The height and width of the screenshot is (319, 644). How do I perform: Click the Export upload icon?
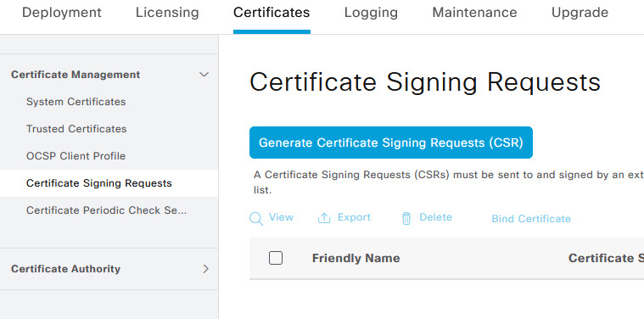(x=324, y=218)
